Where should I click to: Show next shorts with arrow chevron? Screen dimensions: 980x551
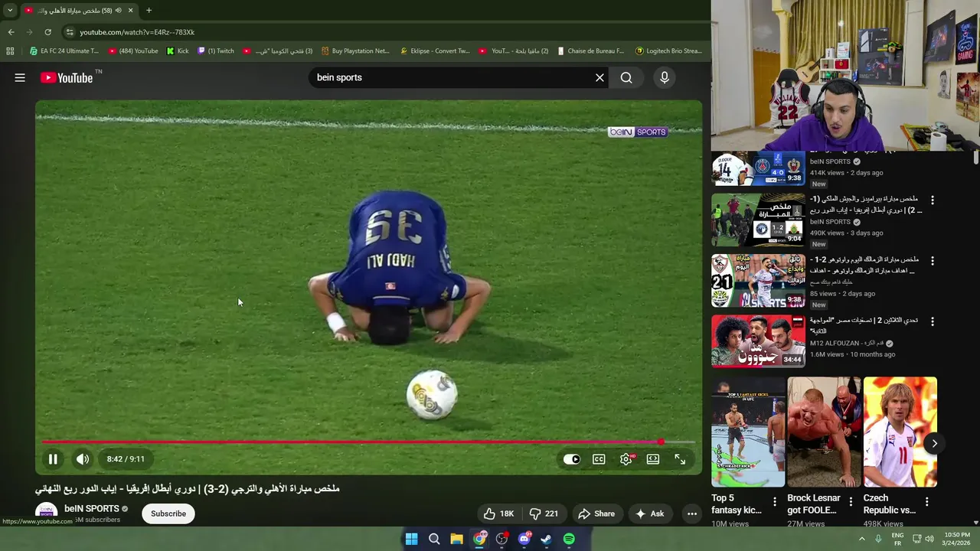(x=934, y=443)
